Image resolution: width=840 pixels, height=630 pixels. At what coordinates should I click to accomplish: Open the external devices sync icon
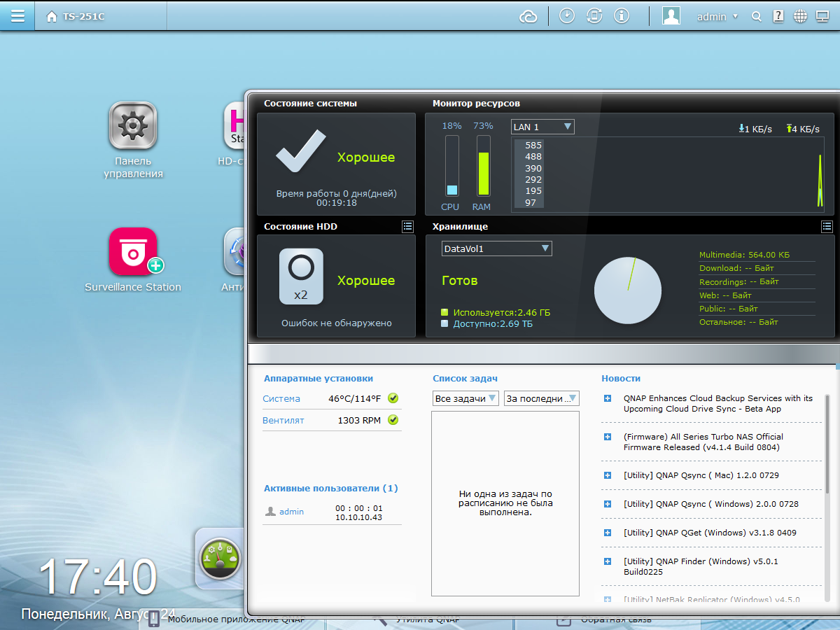coord(594,16)
